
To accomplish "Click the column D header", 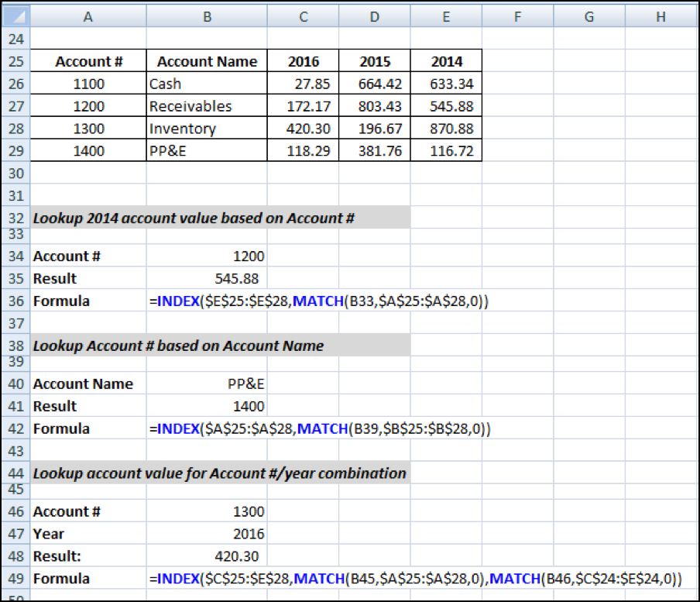I will click(x=375, y=16).
